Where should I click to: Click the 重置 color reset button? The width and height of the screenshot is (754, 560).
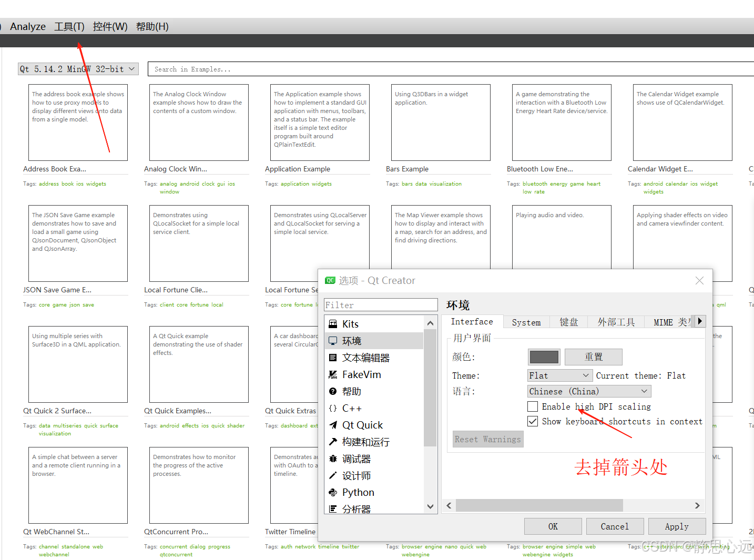click(x=594, y=357)
